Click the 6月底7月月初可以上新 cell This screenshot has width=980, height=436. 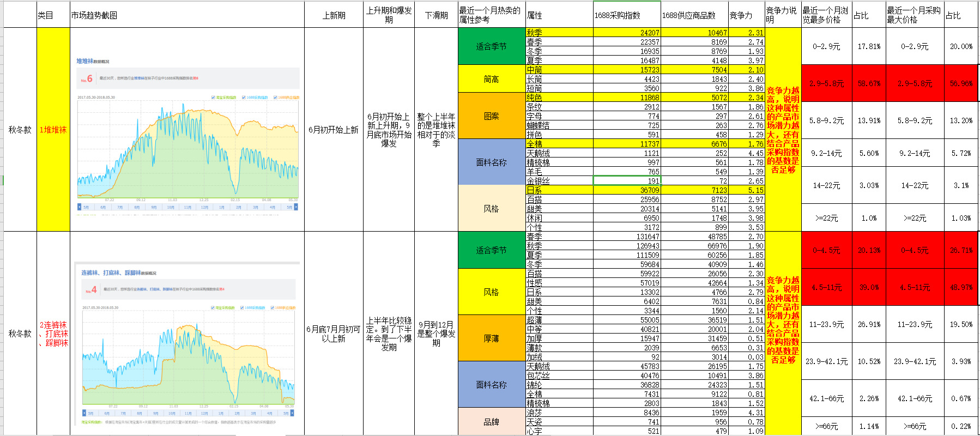tap(334, 334)
